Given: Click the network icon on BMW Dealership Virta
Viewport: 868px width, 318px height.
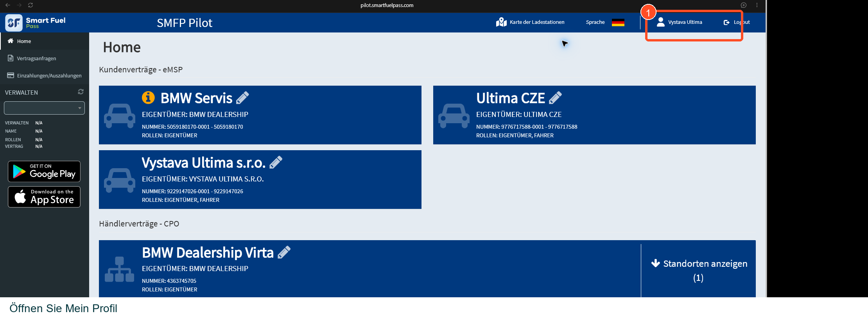Looking at the screenshot, I should pyautogui.click(x=120, y=269).
